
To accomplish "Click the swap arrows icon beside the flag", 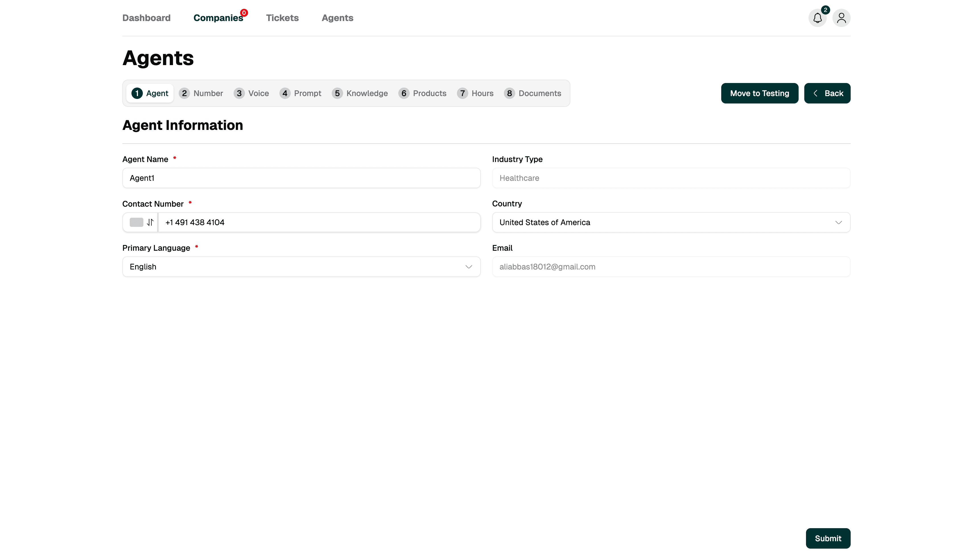I will [x=150, y=222].
